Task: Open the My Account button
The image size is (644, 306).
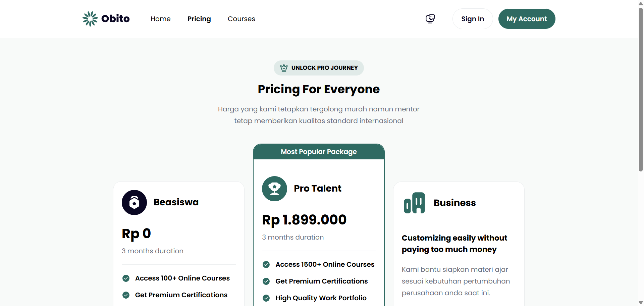Action: pos(527,19)
